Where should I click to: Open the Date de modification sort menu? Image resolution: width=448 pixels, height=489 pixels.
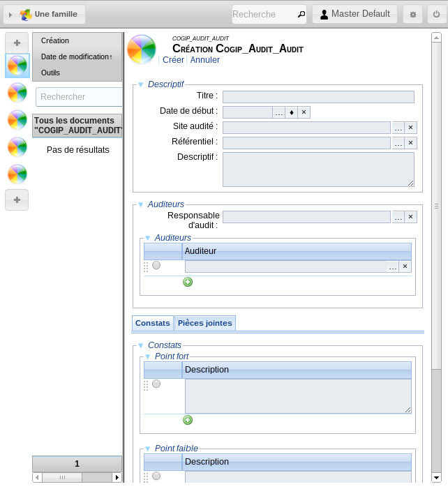[x=77, y=57]
